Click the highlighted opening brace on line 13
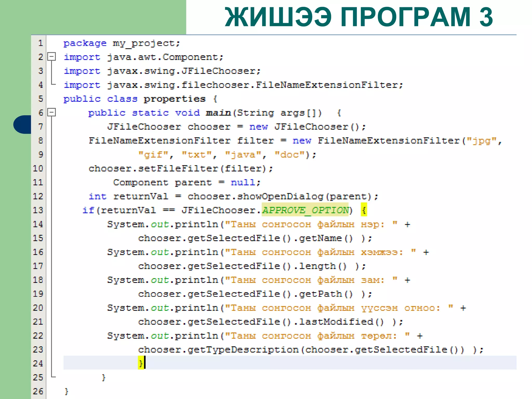This screenshot has width=532, height=399. point(364,210)
